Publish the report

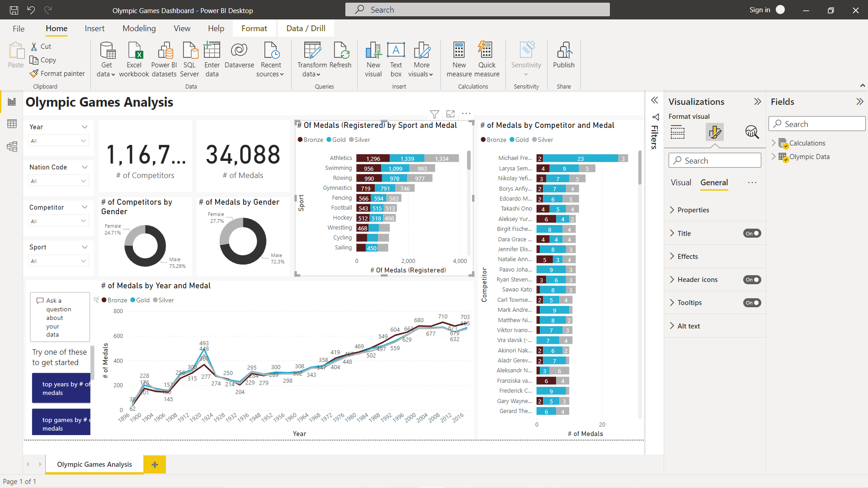coord(564,51)
